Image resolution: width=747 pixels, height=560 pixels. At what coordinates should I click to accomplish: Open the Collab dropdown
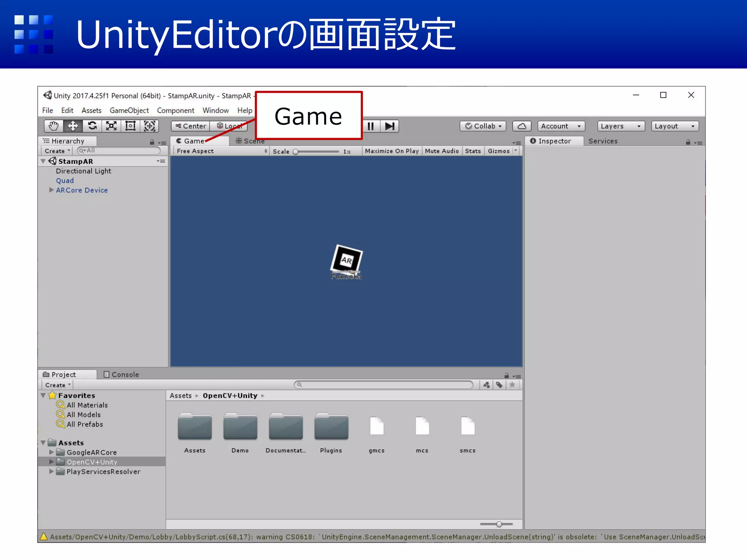[483, 126]
